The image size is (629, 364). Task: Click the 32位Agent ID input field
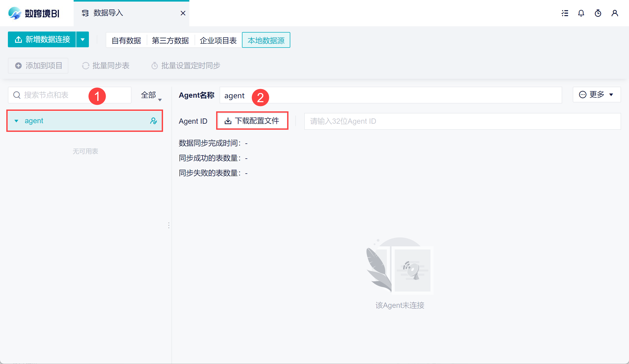click(462, 121)
